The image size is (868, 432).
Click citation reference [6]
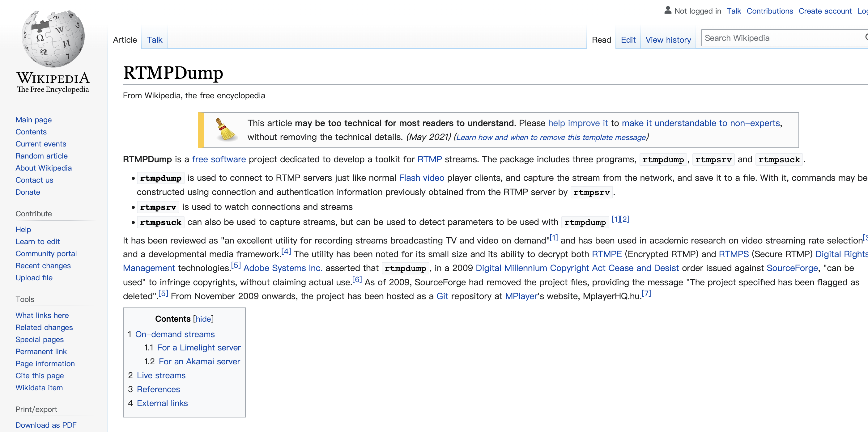tap(357, 279)
